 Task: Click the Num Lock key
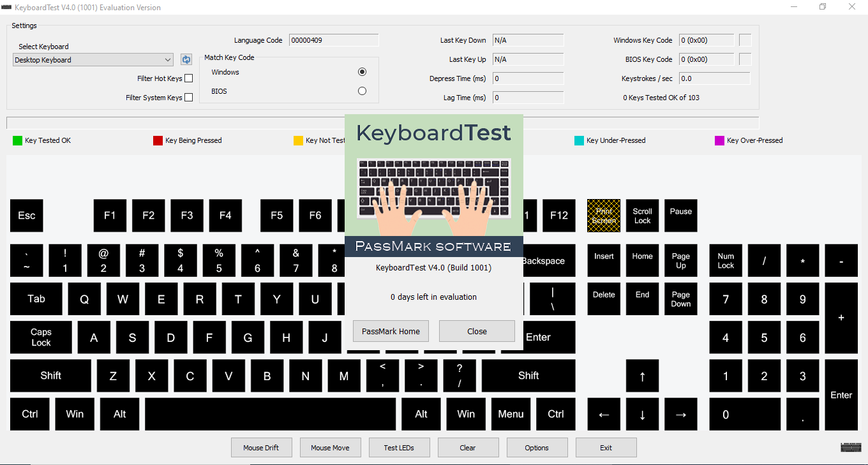tap(726, 260)
